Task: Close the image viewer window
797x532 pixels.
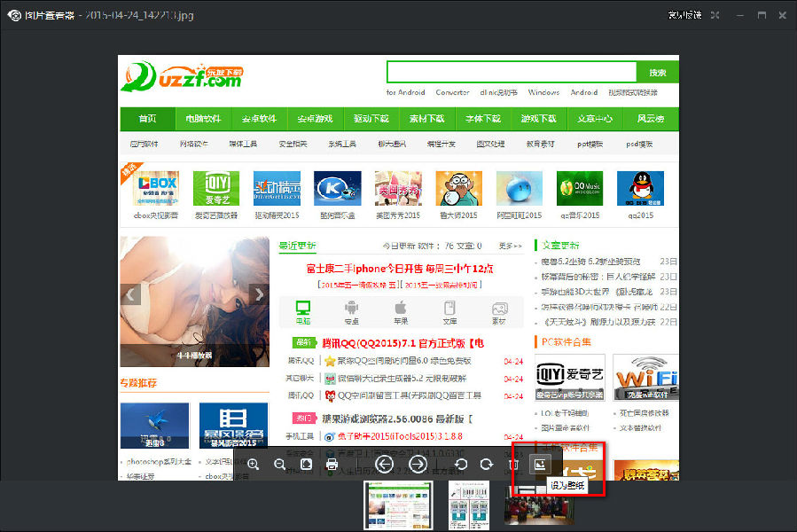Action: click(x=781, y=15)
